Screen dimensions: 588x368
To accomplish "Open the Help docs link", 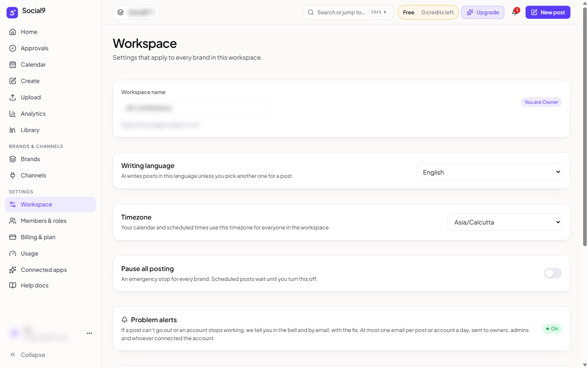I will click(x=50, y=285).
